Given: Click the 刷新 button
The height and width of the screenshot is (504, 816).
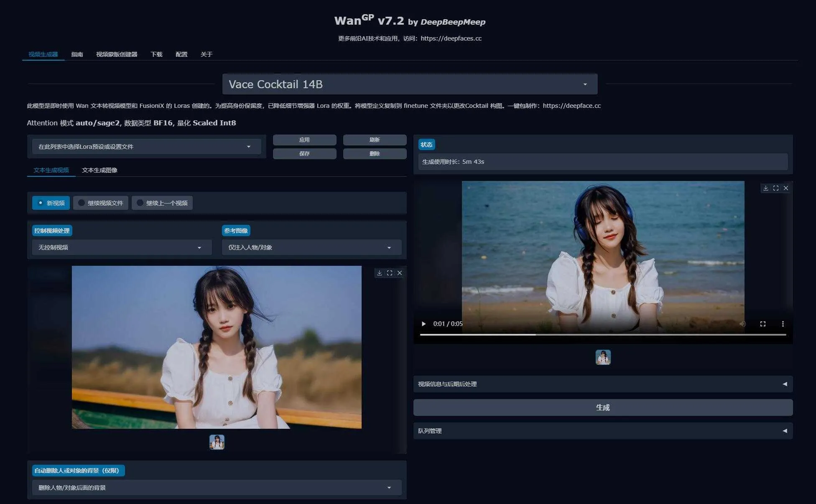Looking at the screenshot, I should [x=375, y=140].
